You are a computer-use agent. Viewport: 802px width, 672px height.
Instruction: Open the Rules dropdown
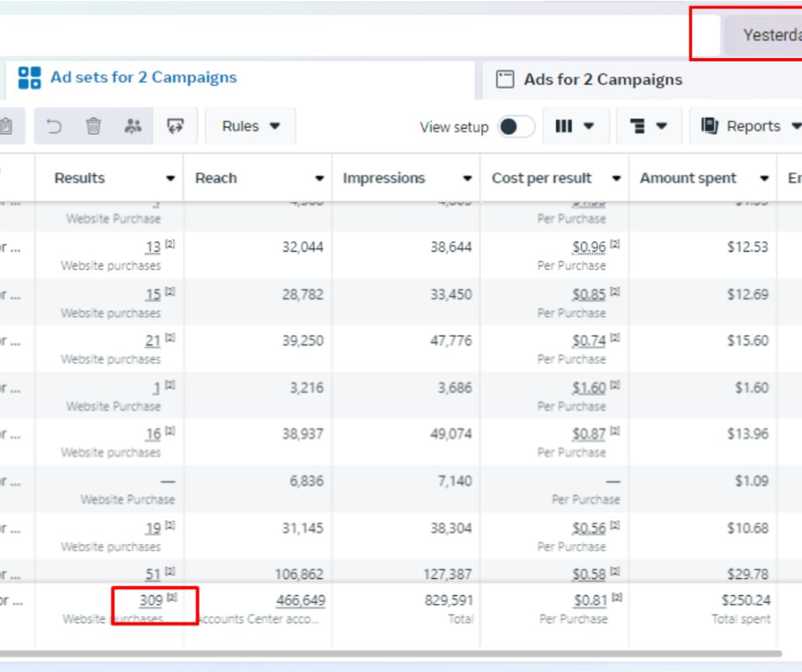point(251,126)
